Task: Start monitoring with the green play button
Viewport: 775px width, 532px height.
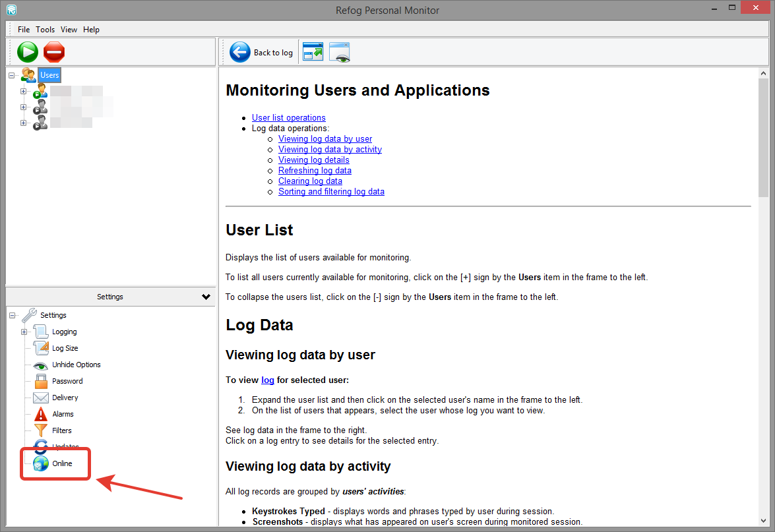Action: tap(28, 52)
